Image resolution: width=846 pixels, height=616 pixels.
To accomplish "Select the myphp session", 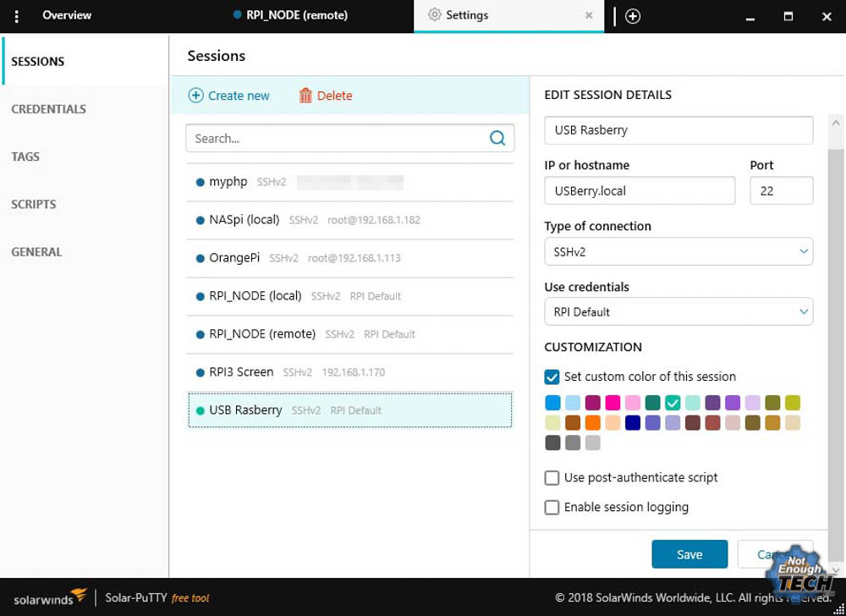I will (349, 182).
